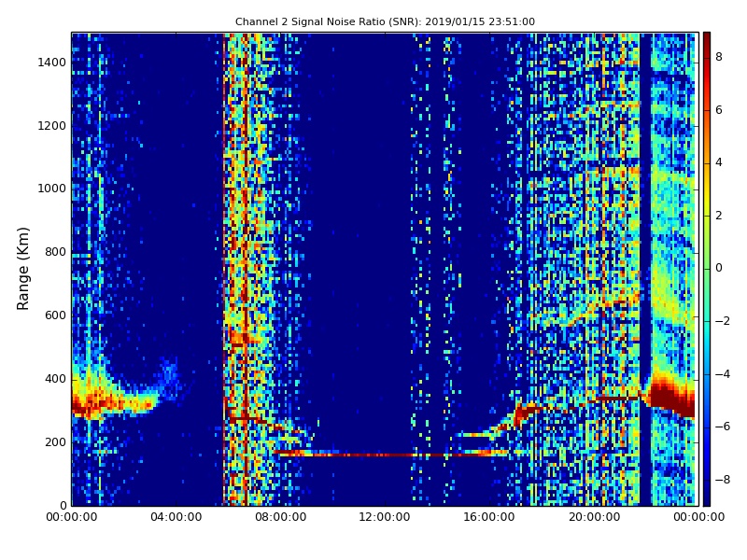Click the y-axis tick label 400
The image size is (747, 560).
[55, 379]
